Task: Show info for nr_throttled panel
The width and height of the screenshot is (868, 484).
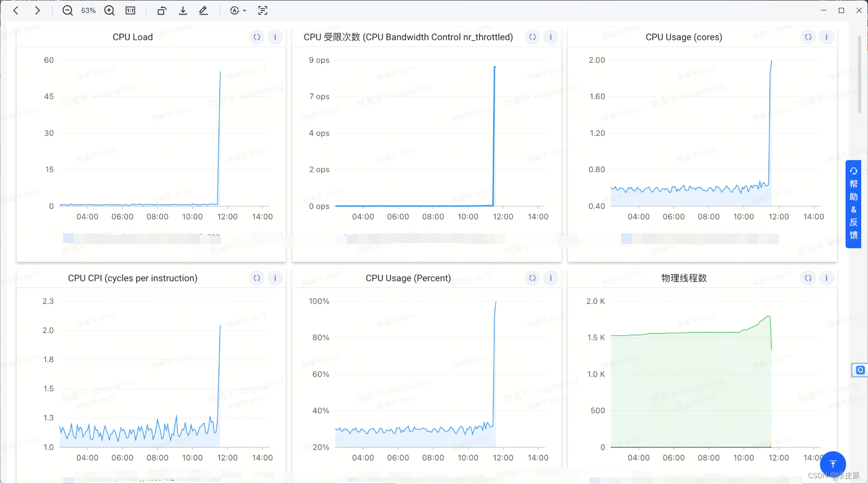Action: (x=551, y=37)
